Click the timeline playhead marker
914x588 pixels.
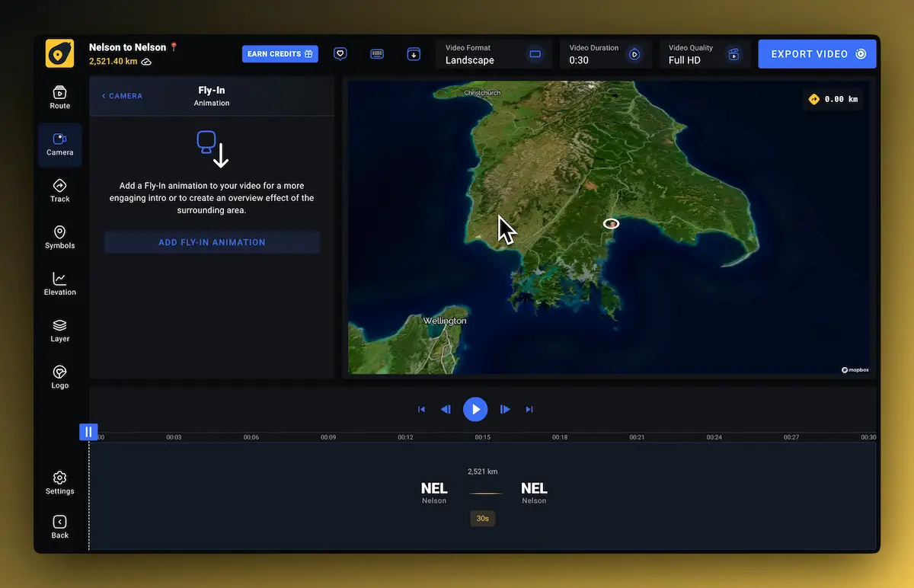coord(88,432)
